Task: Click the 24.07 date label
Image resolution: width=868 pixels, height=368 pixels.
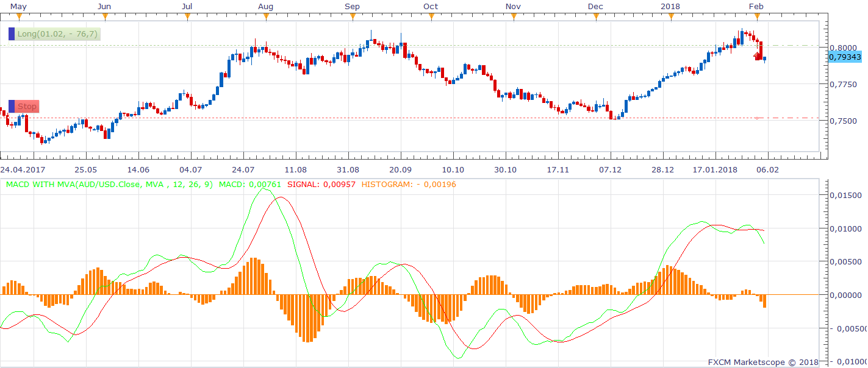Action: 243,169
